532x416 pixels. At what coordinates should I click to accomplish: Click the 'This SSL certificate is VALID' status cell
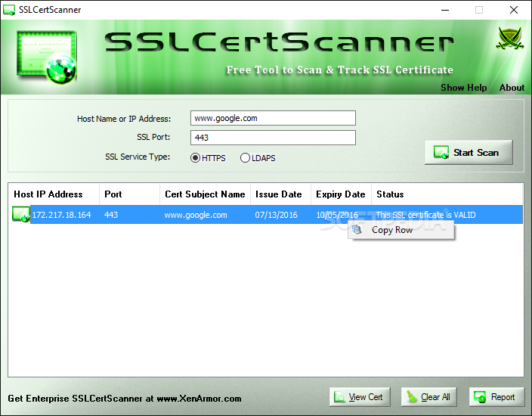425,215
